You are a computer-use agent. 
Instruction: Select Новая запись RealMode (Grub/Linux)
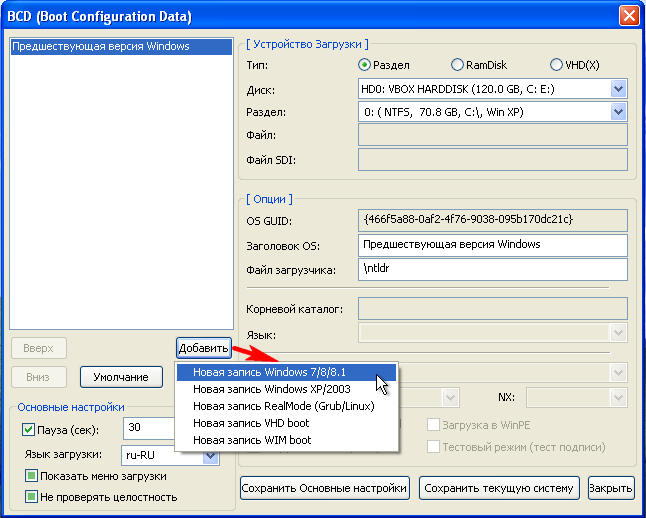(286, 406)
